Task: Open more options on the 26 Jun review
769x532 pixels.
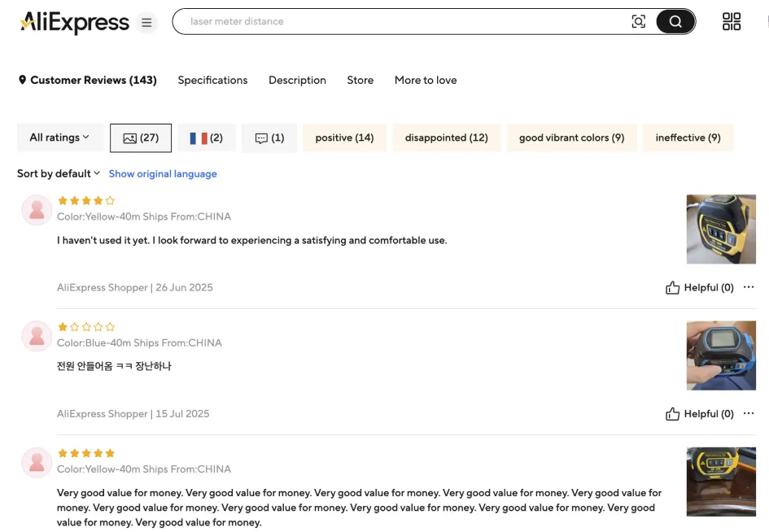Action: pos(749,287)
